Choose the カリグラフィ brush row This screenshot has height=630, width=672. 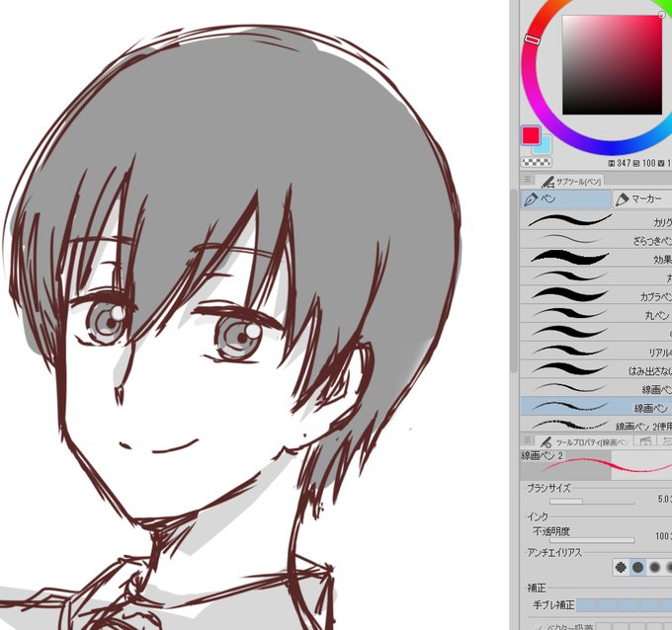tap(596, 220)
